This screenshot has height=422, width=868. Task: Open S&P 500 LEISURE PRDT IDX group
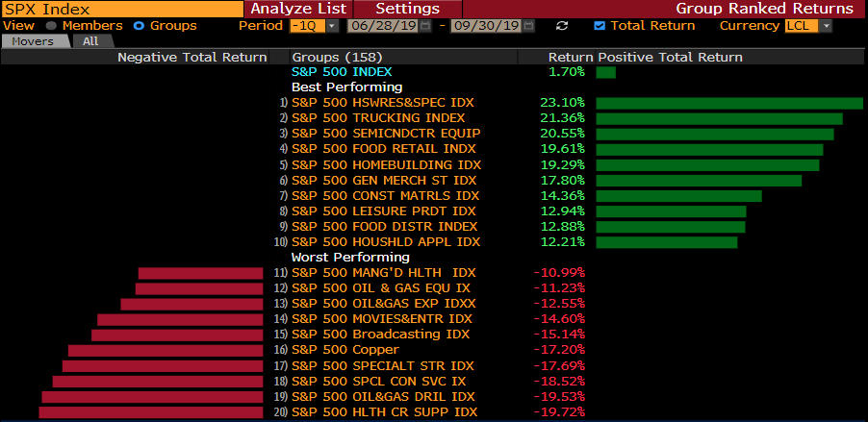pyautogui.click(x=384, y=211)
